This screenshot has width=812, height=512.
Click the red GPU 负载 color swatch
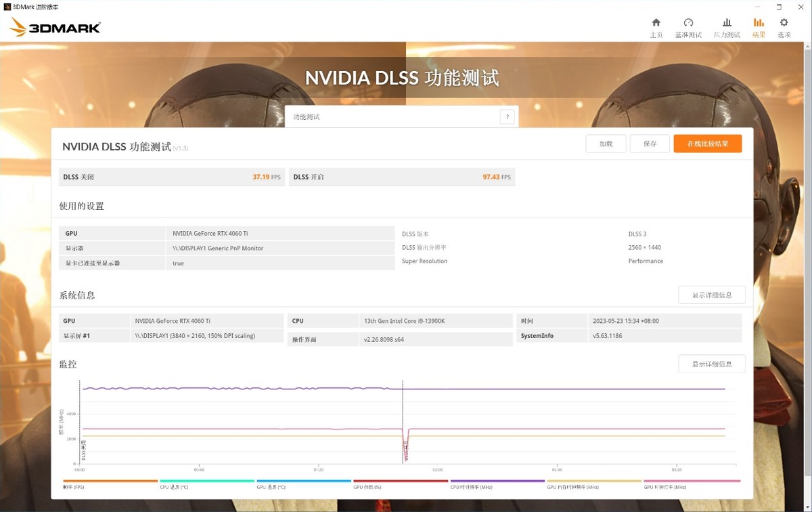(401, 481)
